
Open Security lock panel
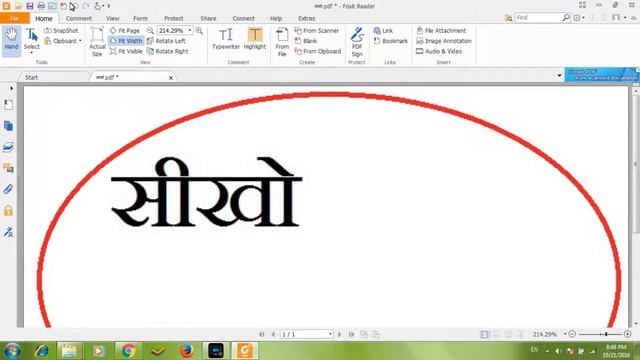(8, 210)
